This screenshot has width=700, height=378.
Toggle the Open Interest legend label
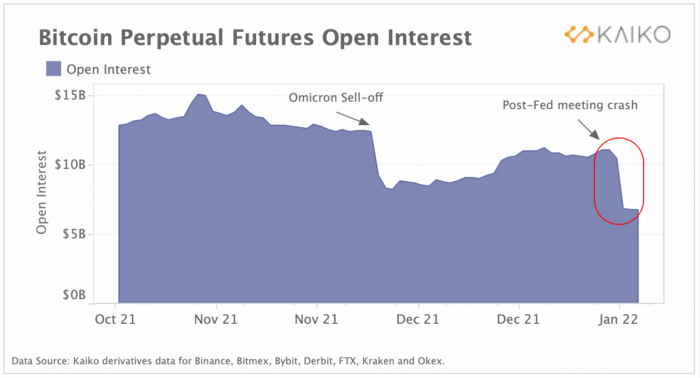point(108,70)
